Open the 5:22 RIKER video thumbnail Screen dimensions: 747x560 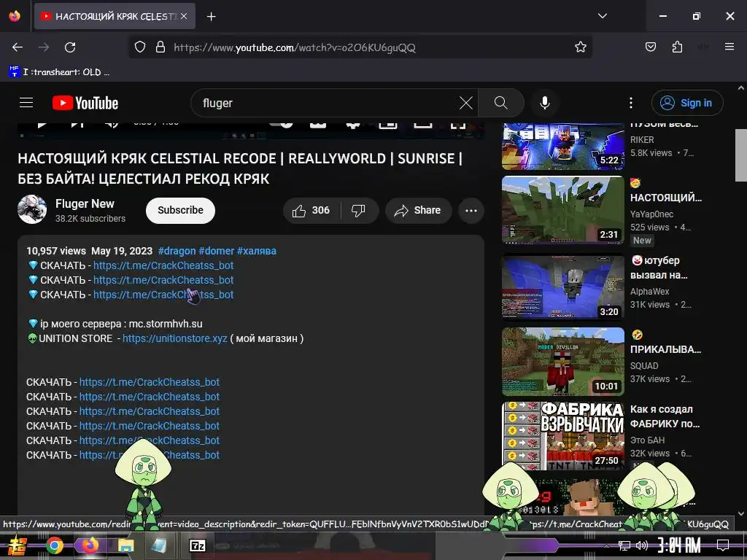(562, 146)
